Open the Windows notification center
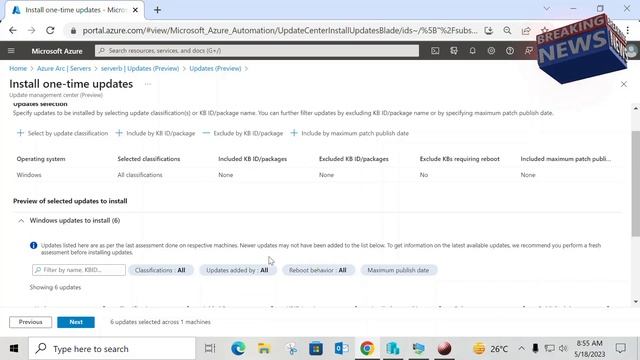The image size is (640, 360). (621, 348)
